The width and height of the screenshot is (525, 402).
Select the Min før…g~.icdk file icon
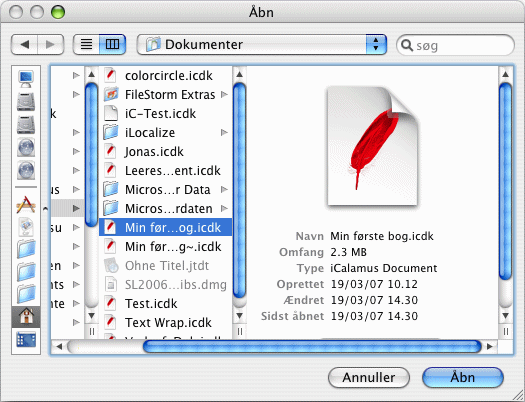coord(110,247)
